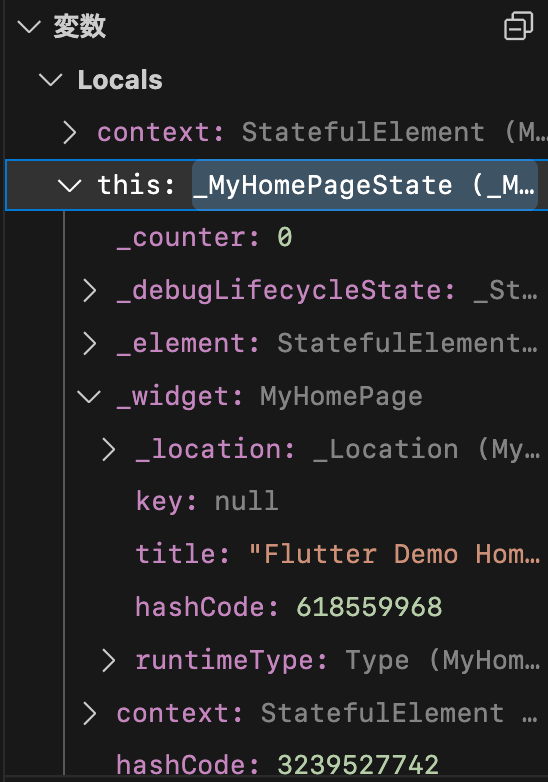The image size is (548, 782).
Task: Select the hashCode 3239527742 row
Action: (x=276, y=764)
